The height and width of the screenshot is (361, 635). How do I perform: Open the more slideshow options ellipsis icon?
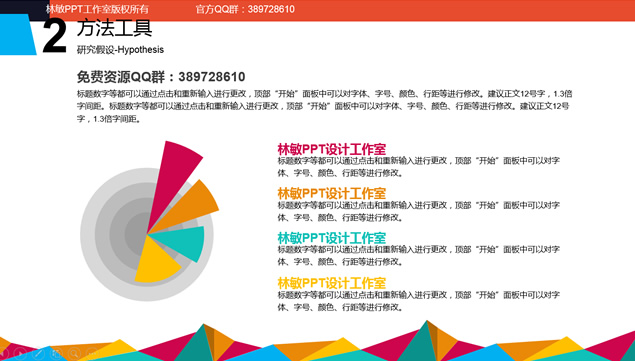[x=92, y=354]
